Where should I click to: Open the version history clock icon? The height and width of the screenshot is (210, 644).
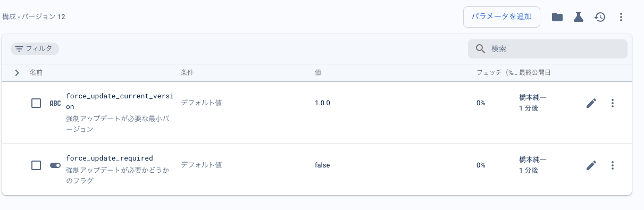click(600, 17)
